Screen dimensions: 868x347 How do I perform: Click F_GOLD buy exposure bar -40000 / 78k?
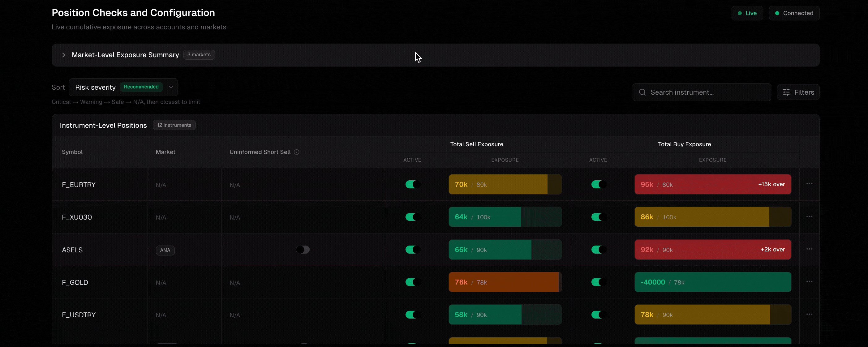(x=713, y=282)
